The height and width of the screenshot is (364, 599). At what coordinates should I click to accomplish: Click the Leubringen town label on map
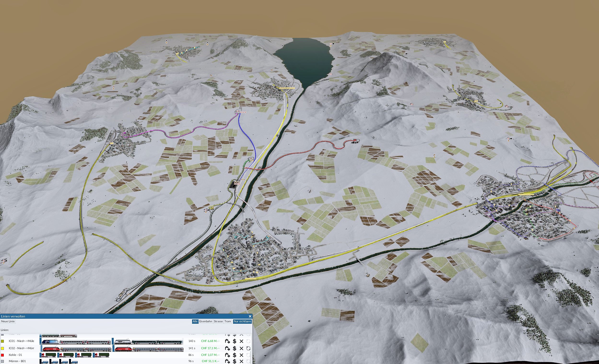464,97
